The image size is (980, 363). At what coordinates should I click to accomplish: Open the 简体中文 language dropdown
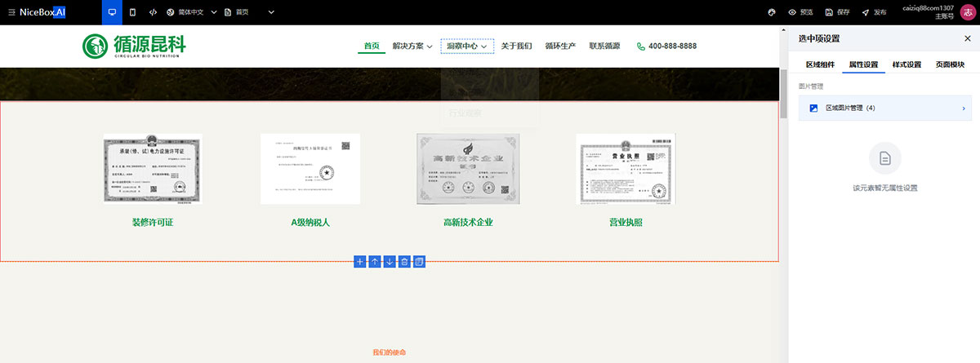[191, 12]
